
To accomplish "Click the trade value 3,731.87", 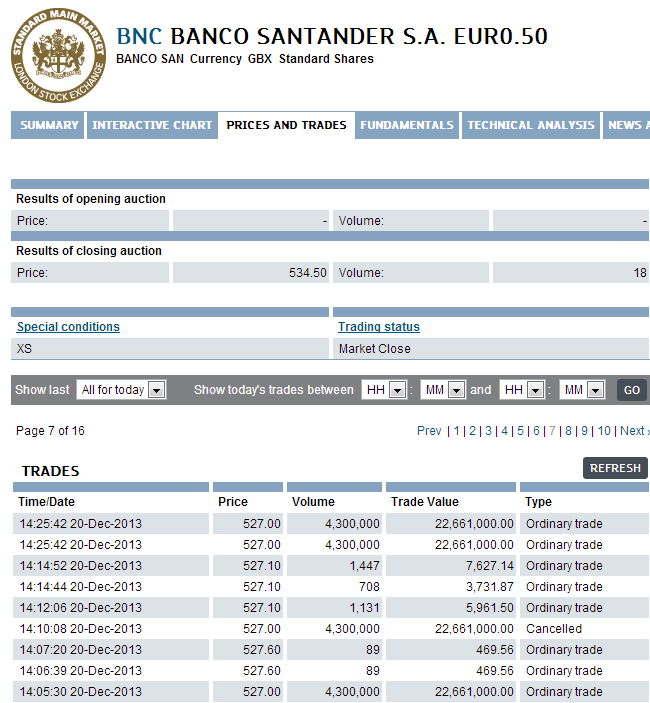I will click(490, 587).
